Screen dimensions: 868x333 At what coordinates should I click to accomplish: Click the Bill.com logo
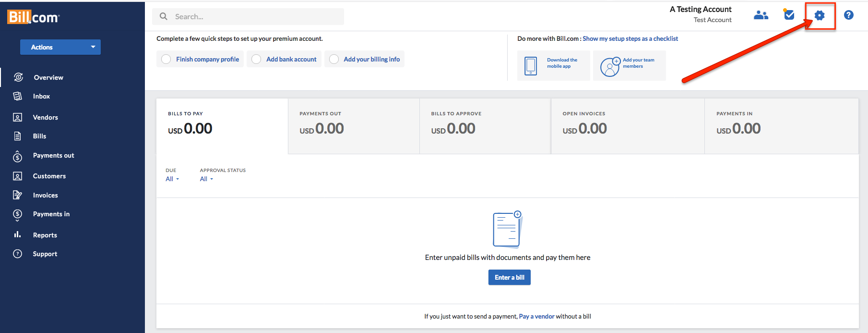click(33, 17)
